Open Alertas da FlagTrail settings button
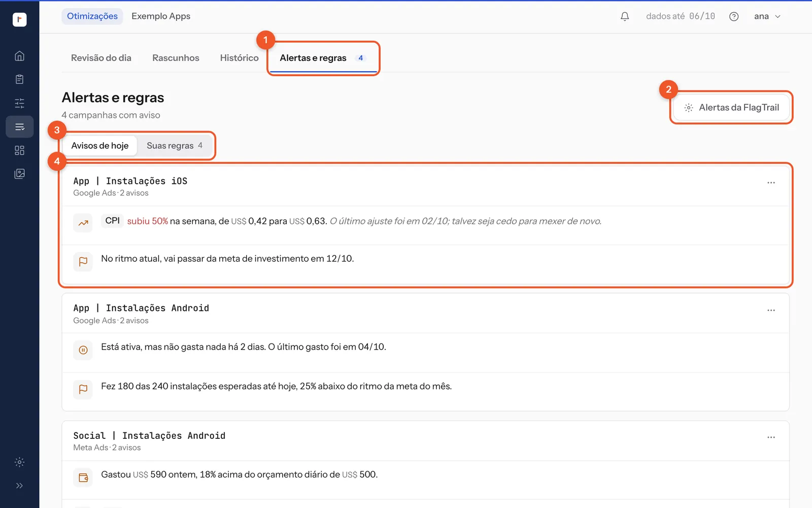Viewport: 812px width, 508px height. (731, 108)
